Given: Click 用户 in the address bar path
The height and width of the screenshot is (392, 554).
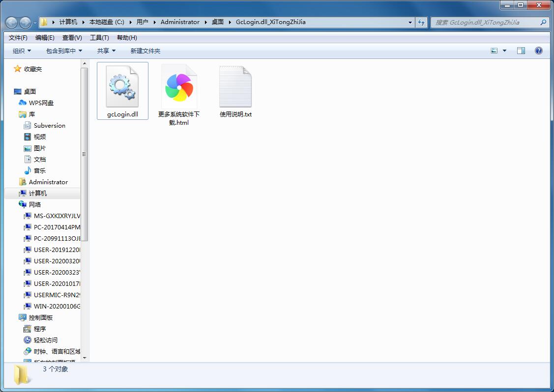Looking at the screenshot, I should coord(143,22).
